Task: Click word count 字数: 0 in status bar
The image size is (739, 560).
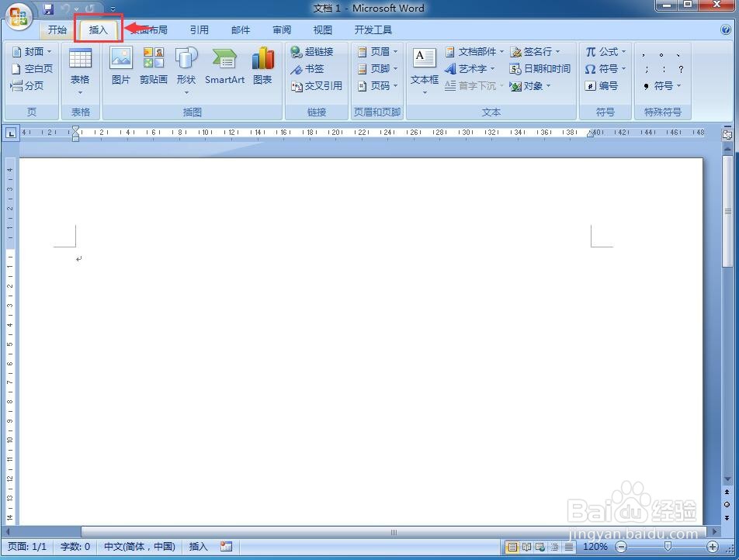Action: click(x=75, y=546)
